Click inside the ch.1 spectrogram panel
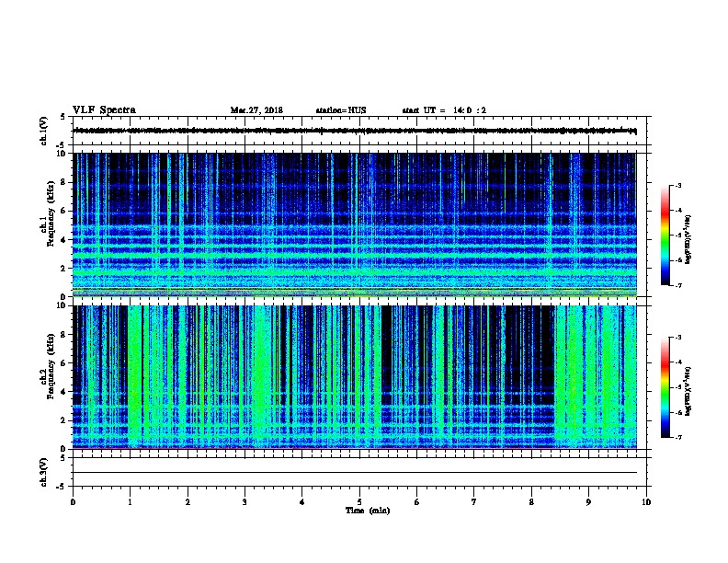Viewport: 728px width, 563px height. (355, 224)
